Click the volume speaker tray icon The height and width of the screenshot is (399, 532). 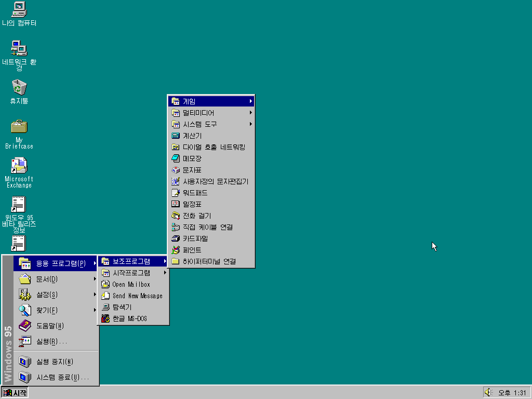(488, 392)
